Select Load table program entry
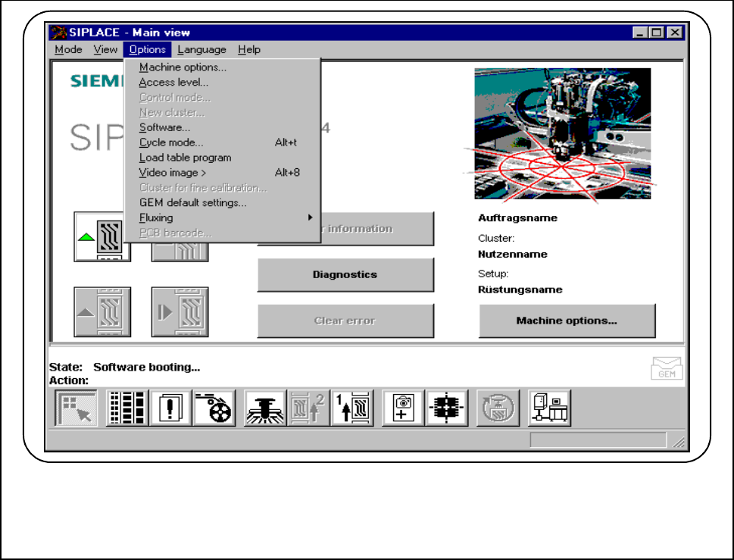This screenshot has width=734, height=560. pos(185,158)
